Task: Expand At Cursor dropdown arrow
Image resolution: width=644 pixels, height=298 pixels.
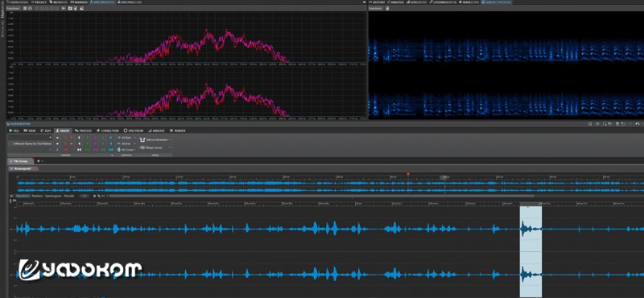Action: pyautogui.click(x=135, y=150)
